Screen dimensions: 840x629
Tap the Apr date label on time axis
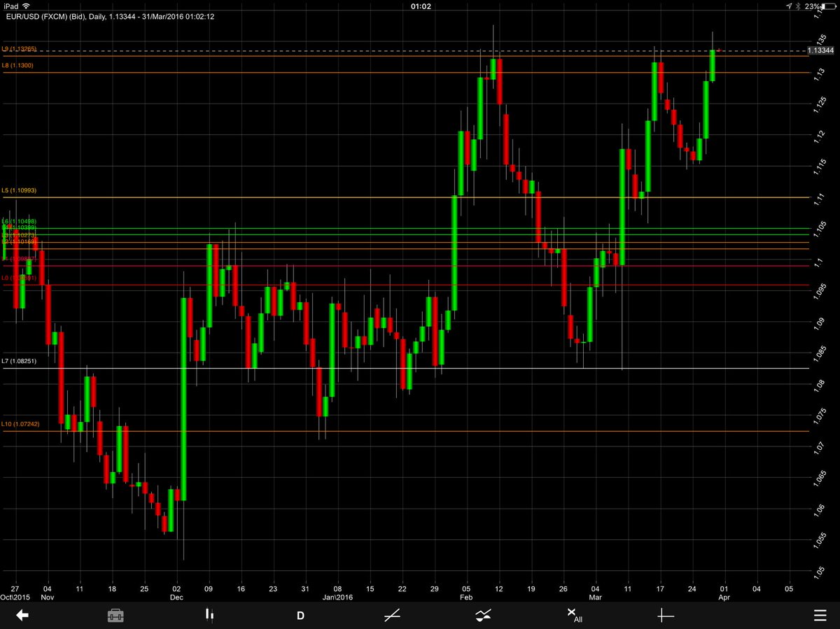point(724,598)
